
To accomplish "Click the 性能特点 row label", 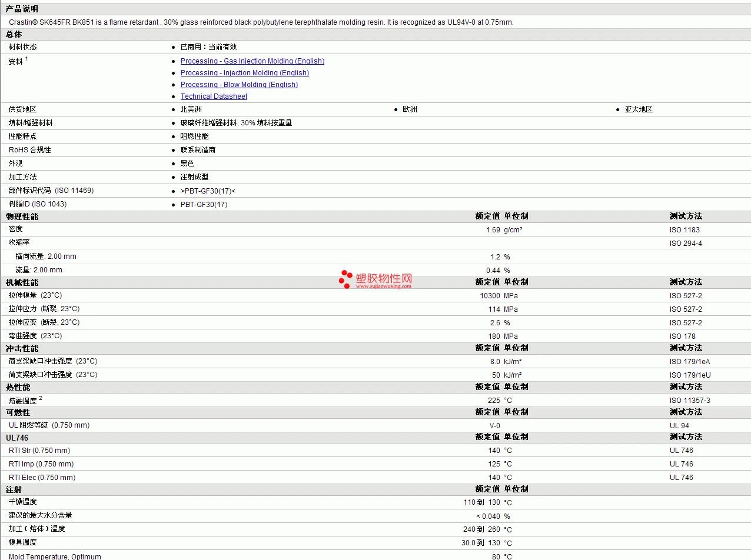I will click(x=22, y=136).
